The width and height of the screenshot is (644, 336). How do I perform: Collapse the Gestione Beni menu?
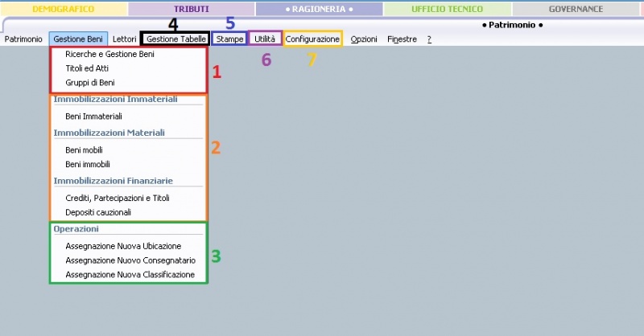click(x=78, y=39)
